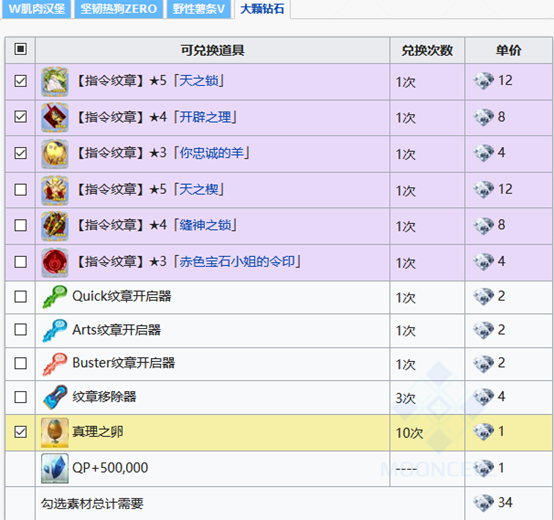Click the 真理之卵 egg icon
Screen dimensions: 554x520
pyautogui.click(x=55, y=433)
